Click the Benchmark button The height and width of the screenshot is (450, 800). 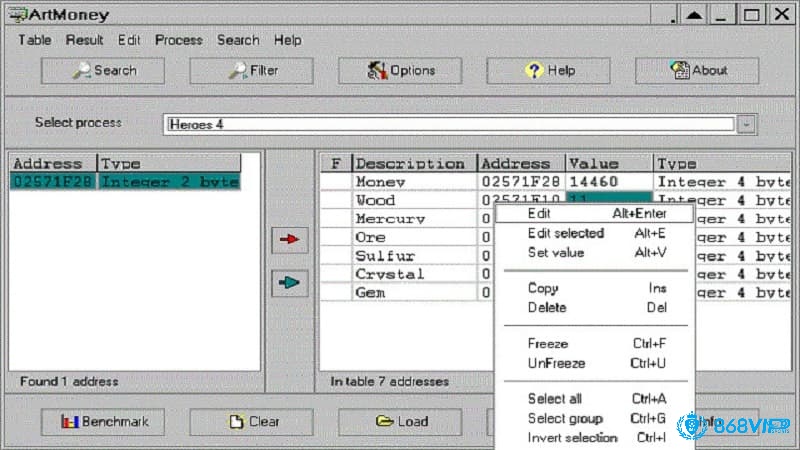tap(103, 422)
